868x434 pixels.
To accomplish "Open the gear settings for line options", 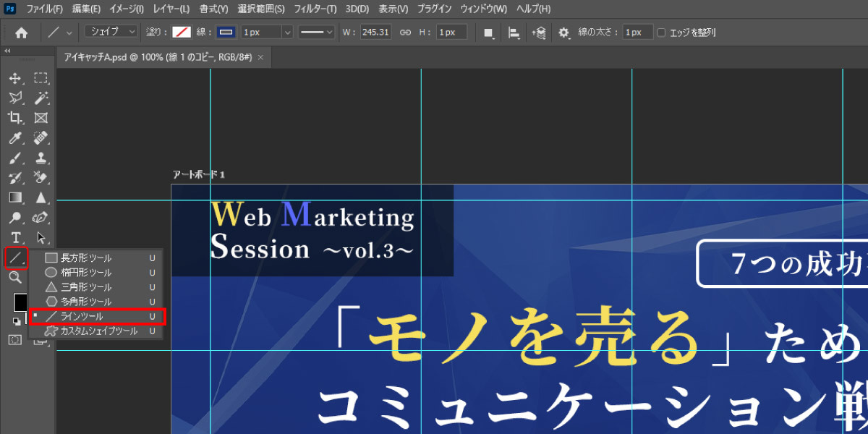I will click(x=564, y=33).
